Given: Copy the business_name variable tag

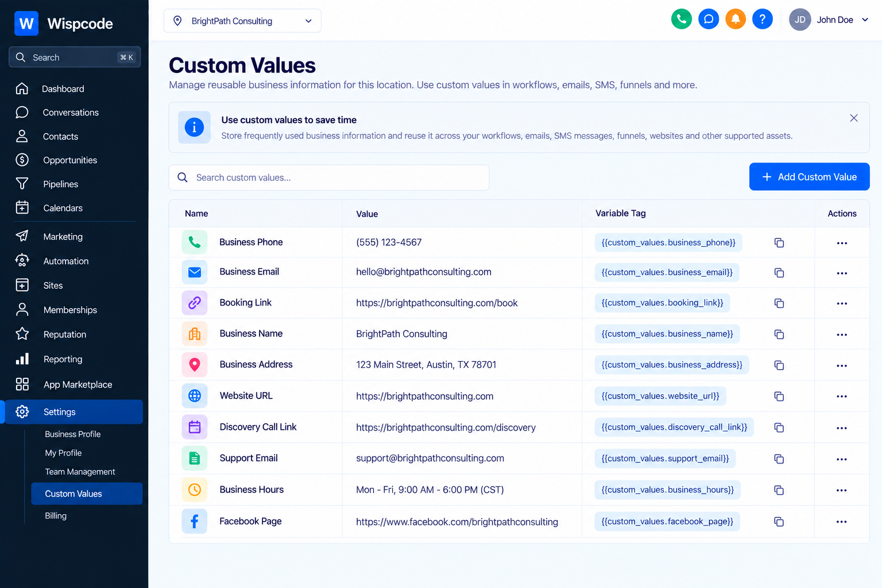Looking at the screenshot, I should [x=779, y=334].
